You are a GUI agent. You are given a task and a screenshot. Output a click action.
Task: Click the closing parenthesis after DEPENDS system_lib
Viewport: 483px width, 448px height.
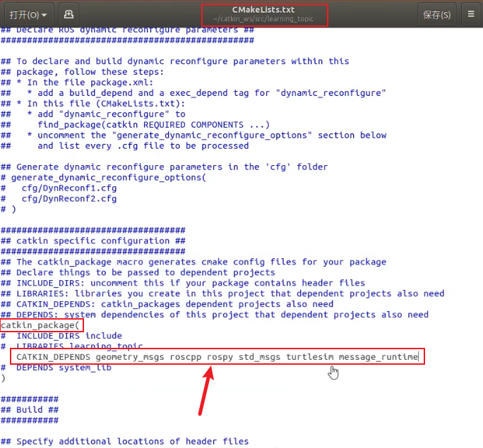pos(3,378)
